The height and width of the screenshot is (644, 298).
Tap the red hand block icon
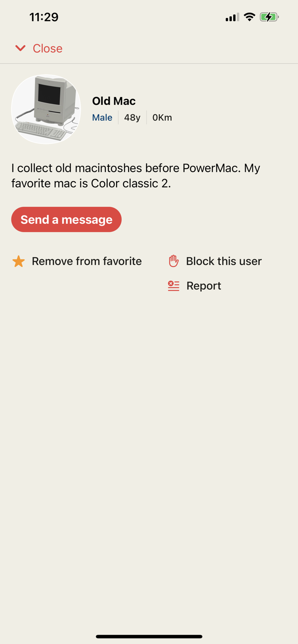(x=173, y=261)
